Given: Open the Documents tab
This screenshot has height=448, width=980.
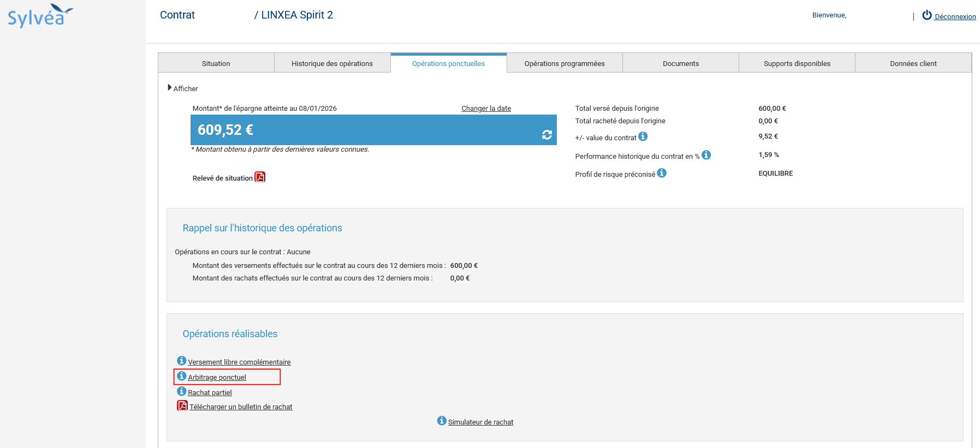Looking at the screenshot, I should tap(680, 63).
